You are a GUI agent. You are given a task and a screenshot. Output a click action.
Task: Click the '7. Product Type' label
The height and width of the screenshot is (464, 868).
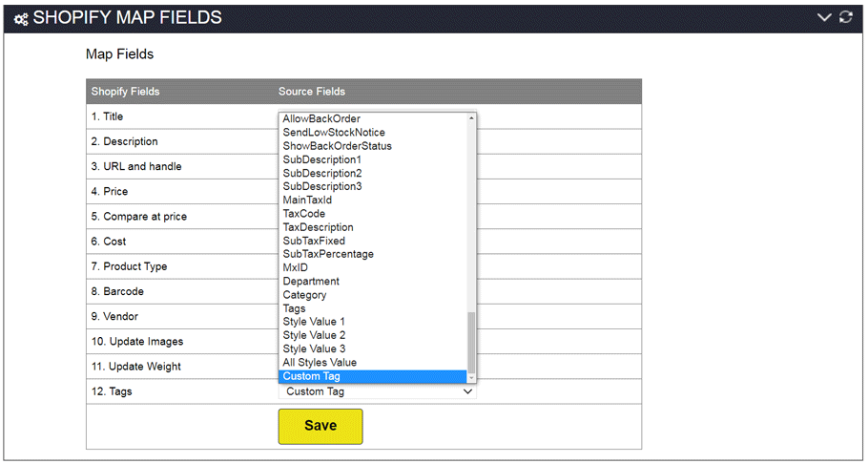coord(129,266)
